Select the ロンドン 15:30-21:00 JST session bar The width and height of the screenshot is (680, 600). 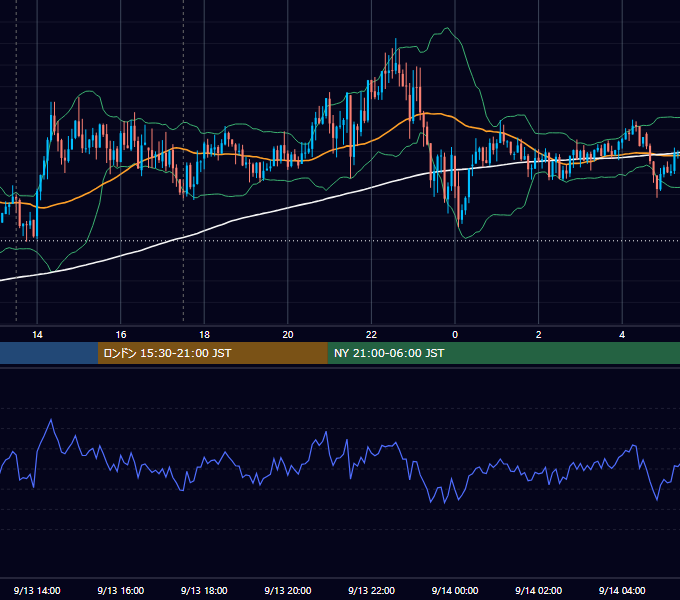[212, 353]
